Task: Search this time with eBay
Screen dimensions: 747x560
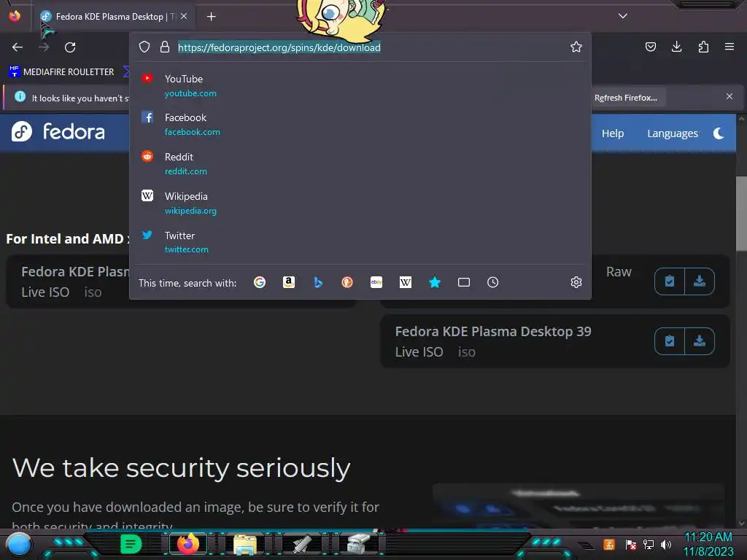Action: coord(376,282)
